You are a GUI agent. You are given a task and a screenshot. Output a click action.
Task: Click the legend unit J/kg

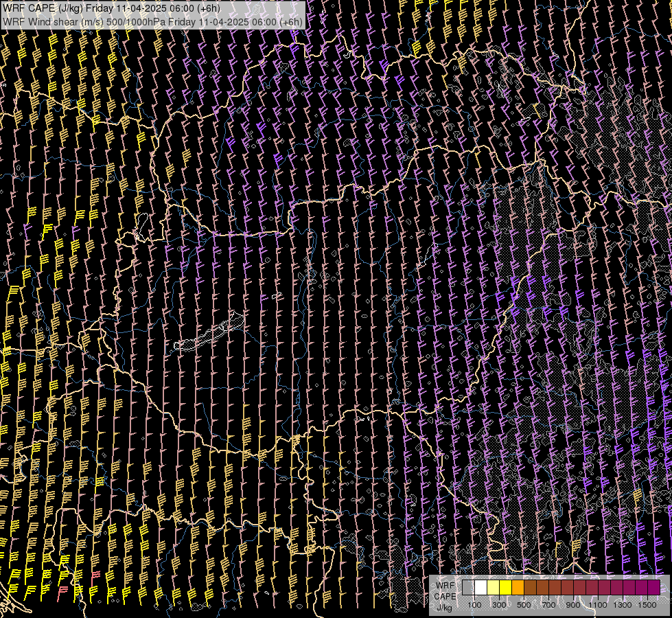pos(444,607)
